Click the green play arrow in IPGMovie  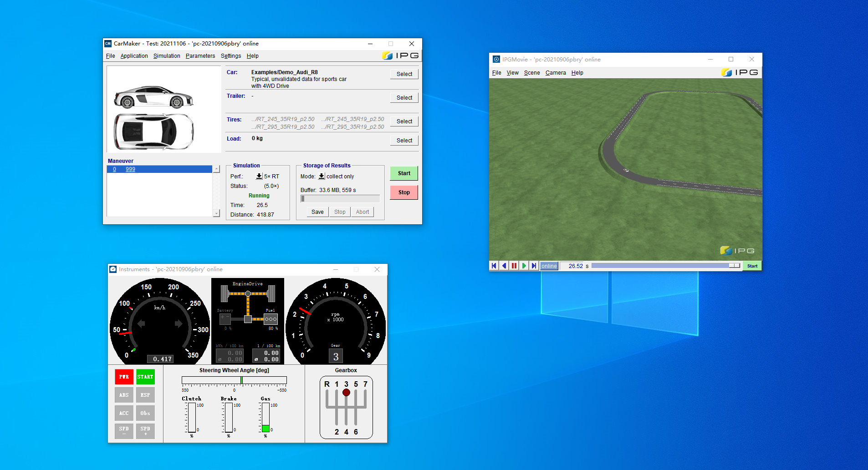pyautogui.click(x=524, y=266)
